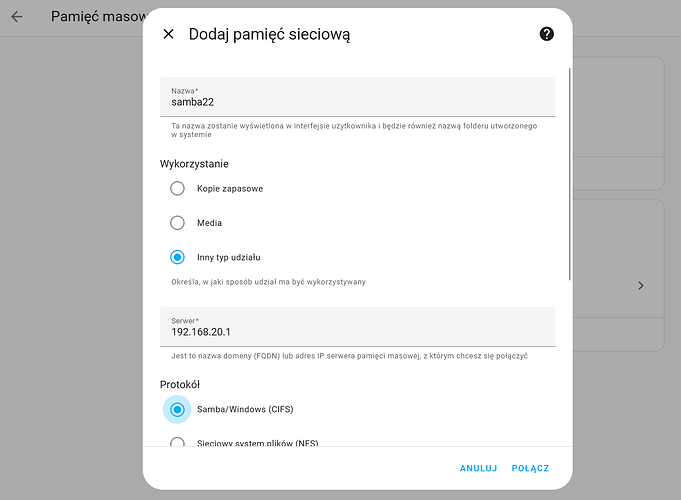Click the Kopie zapasowe label text
Viewport: 681px width, 500px height.
(x=230, y=189)
